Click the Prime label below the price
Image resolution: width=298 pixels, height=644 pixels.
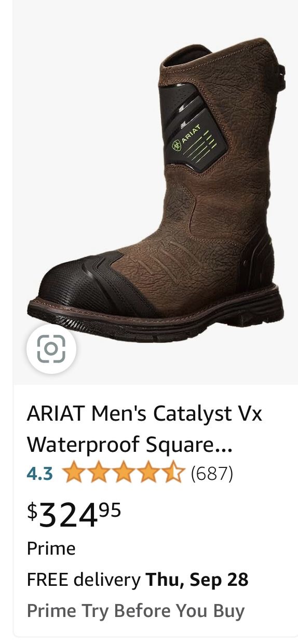pyautogui.click(x=51, y=548)
